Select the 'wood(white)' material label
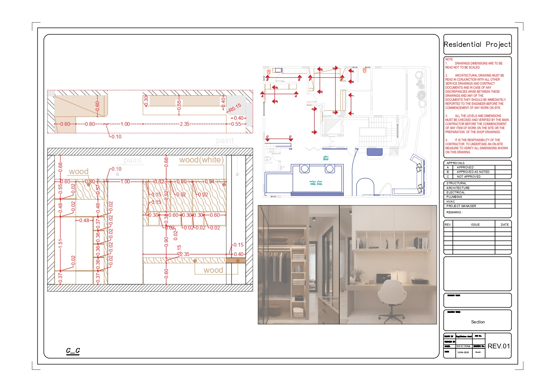This screenshot has height=392, width=555. coord(201,160)
